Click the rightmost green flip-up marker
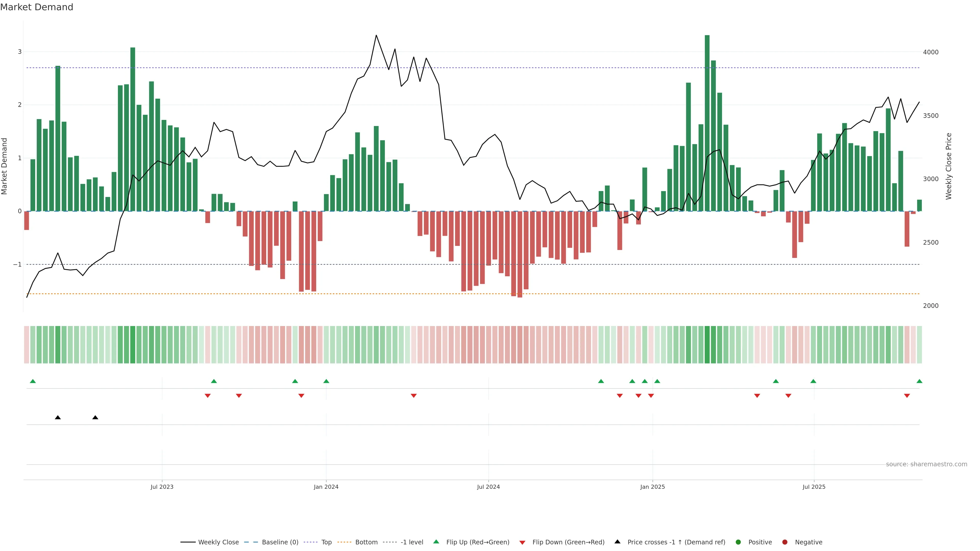Image resolution: width=980 pixels, height=551 pixels. [x=920, y=381]
